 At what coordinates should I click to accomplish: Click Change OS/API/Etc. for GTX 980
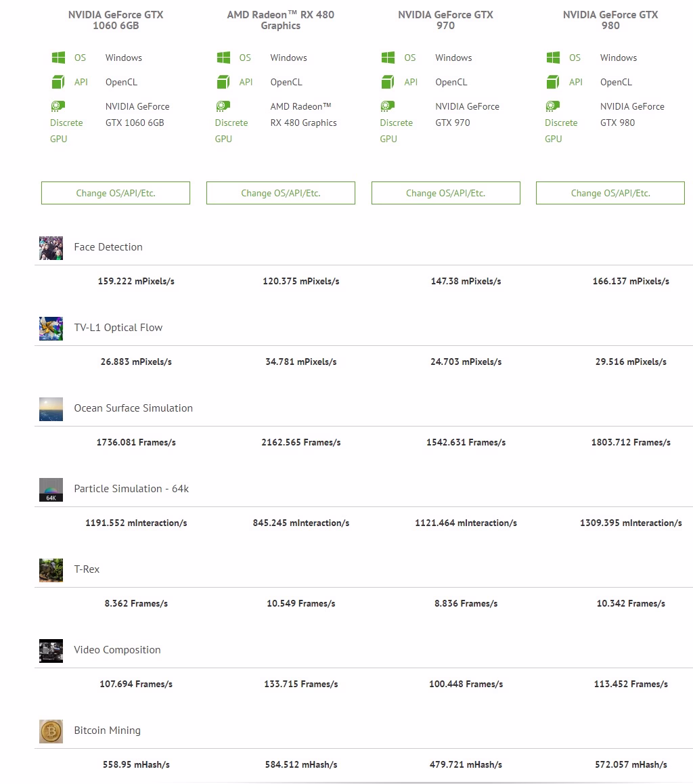(x=610, y=193)
